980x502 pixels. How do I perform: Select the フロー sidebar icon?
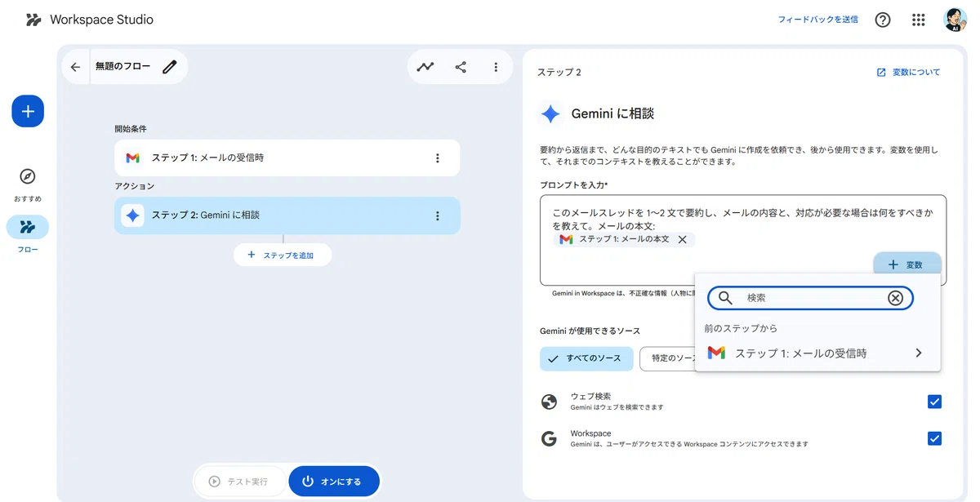28,227
